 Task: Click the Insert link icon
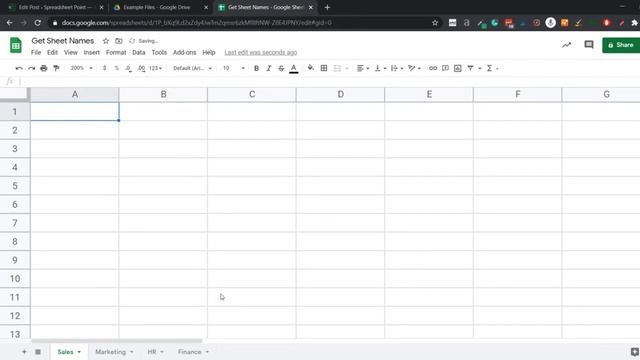pyautogui.click(x=433, y=68)
